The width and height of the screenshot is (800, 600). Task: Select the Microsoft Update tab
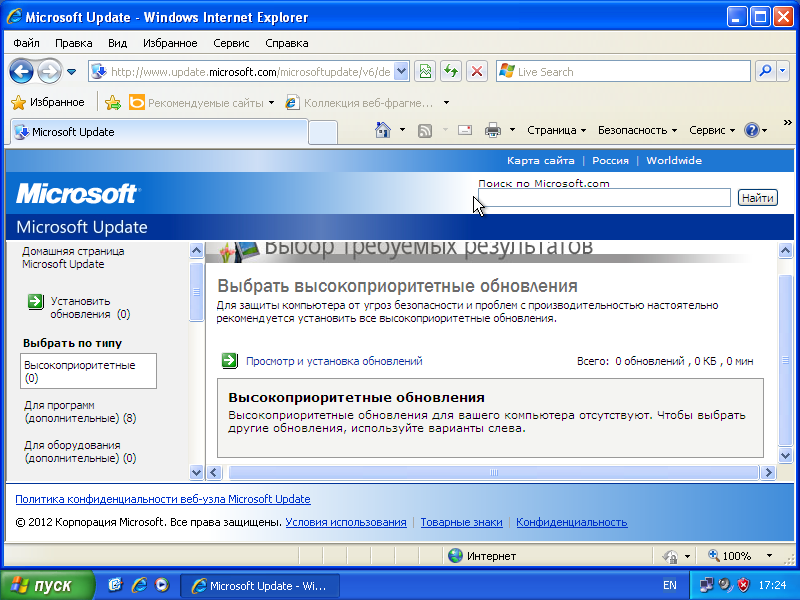159,132
